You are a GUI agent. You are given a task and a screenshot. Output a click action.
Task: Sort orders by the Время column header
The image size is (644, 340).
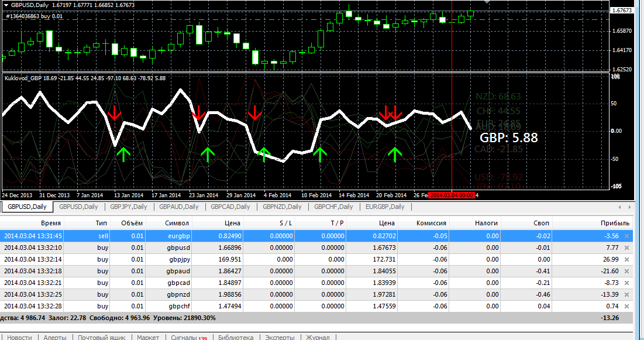point(50,223)
